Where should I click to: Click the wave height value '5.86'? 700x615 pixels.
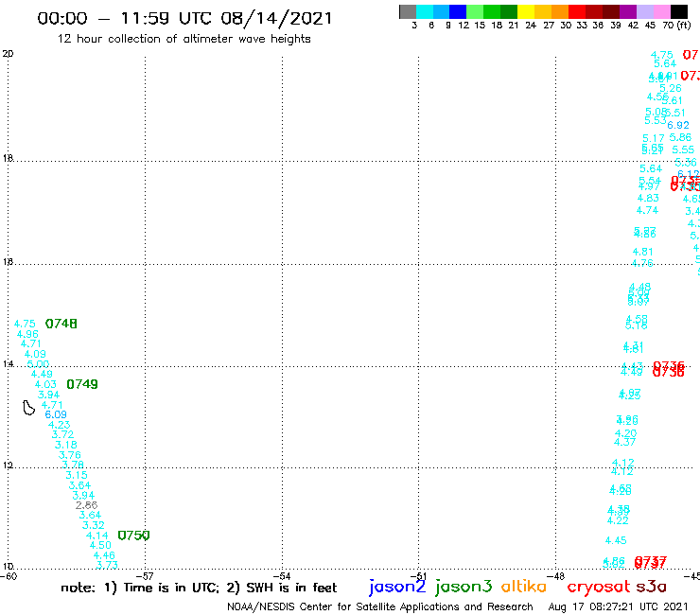680,137
